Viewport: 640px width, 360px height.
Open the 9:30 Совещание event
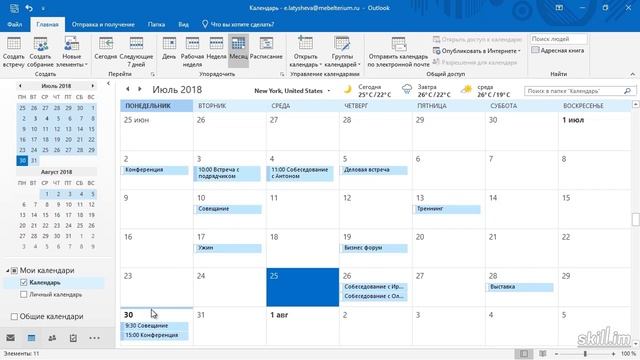pyautogui.click(x=155, y=326)
